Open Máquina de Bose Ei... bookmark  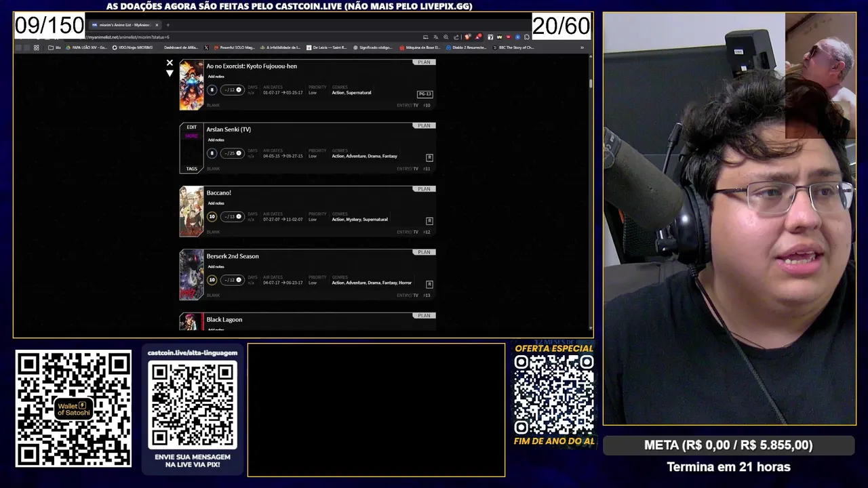coord(420,47)
